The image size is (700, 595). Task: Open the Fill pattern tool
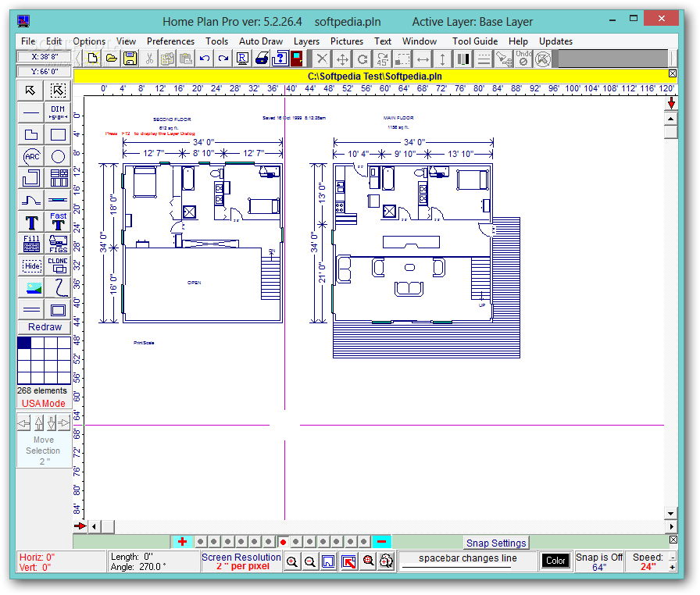click(30, 244)
